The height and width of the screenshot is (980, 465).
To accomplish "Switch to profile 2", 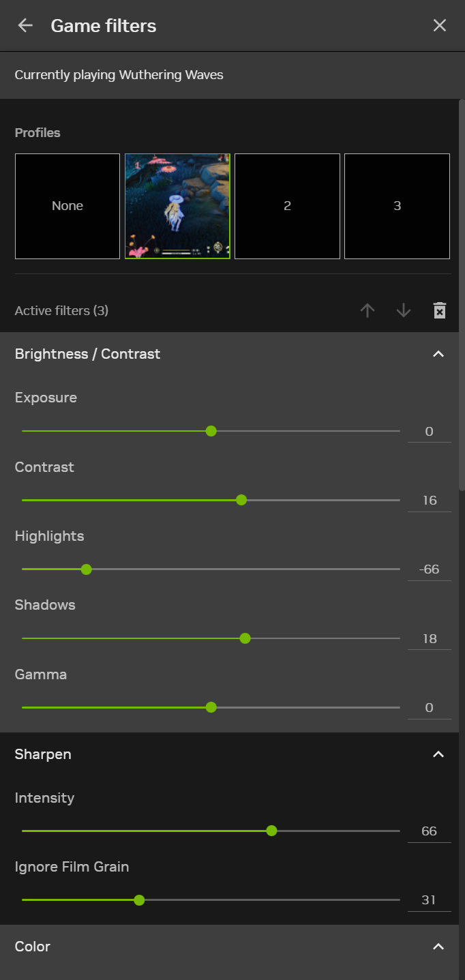I will 287,206.
